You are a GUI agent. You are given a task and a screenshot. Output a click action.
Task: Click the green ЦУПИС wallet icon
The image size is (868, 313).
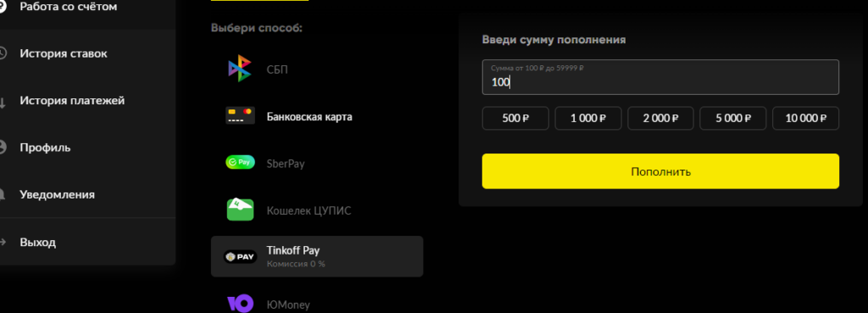[240, 210]
